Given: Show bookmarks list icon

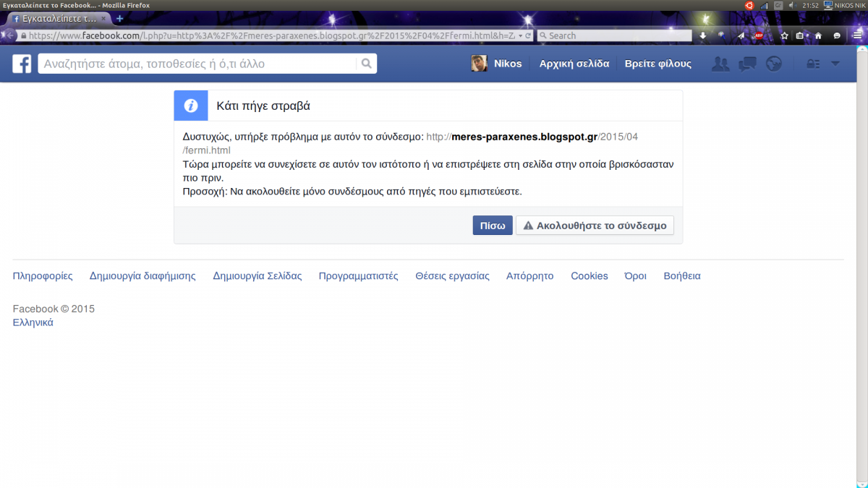Looking at the screenshot, I should (799, 35).
